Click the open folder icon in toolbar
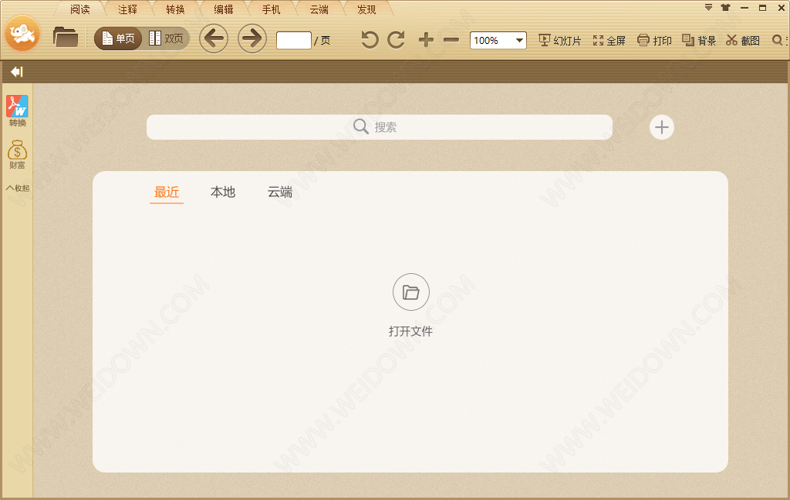The width and height of the screenshot is (790, 500). click(x=66, y=38)
